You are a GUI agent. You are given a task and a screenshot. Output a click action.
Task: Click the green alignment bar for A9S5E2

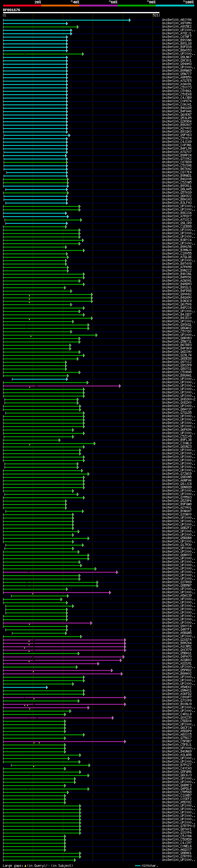click(41, 27)
